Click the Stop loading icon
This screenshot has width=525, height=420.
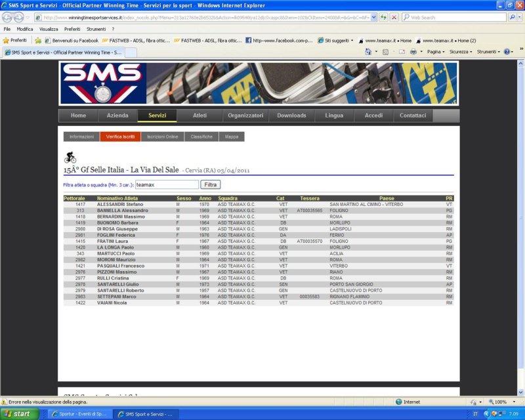[394, 17]
